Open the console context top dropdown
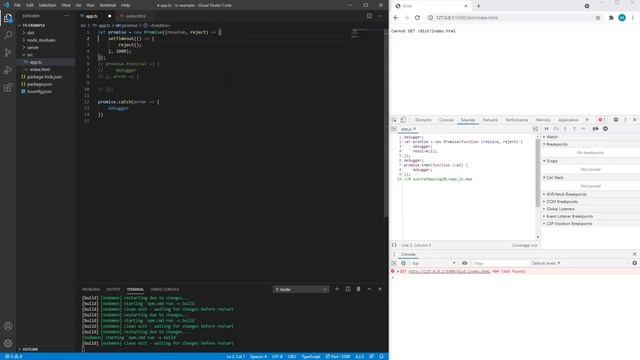The image size is (640, 360). coord(433,263)
